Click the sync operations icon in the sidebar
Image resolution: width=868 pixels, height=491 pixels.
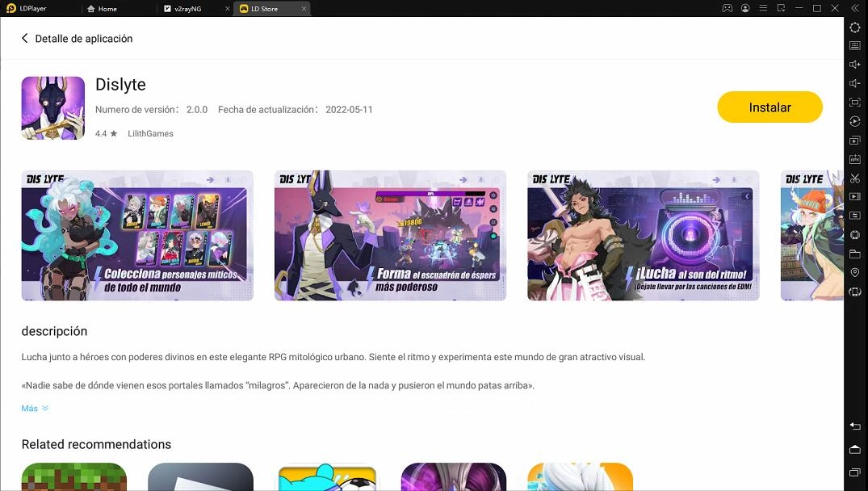click(855, 216)
